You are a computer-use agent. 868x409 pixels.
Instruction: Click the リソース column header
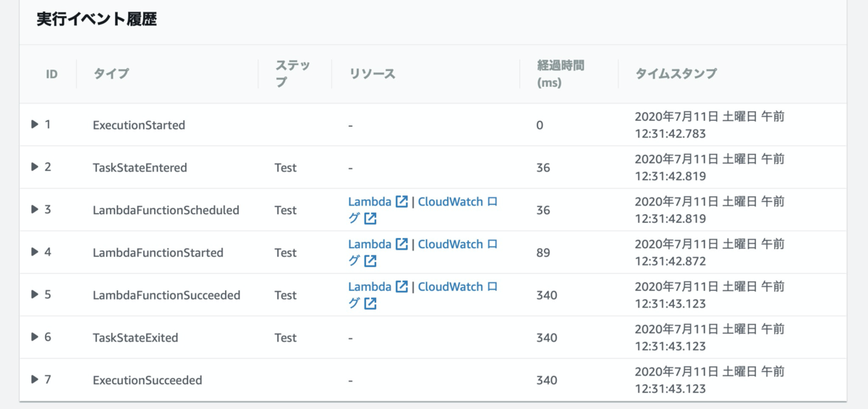(x=372, y=74)
